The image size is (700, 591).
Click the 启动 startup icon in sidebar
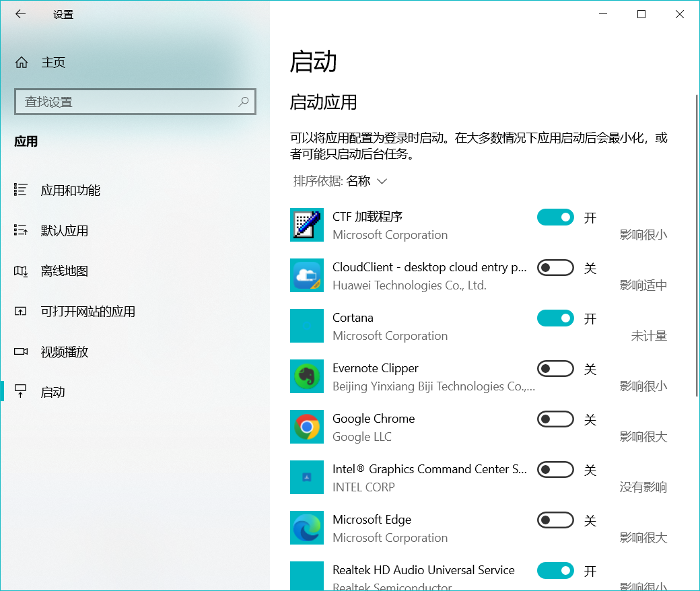coord(21,391)
